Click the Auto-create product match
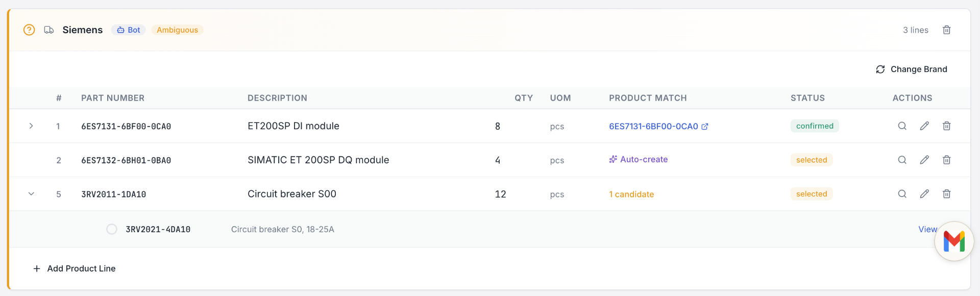Image resolution: width=980 pixels, height=296 pixels. click(x=639, y=160)
